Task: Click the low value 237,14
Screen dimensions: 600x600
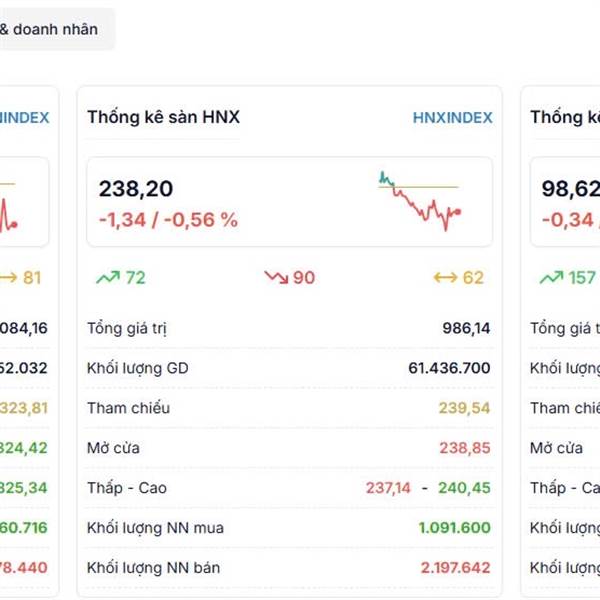Action: tap(388, 488)
